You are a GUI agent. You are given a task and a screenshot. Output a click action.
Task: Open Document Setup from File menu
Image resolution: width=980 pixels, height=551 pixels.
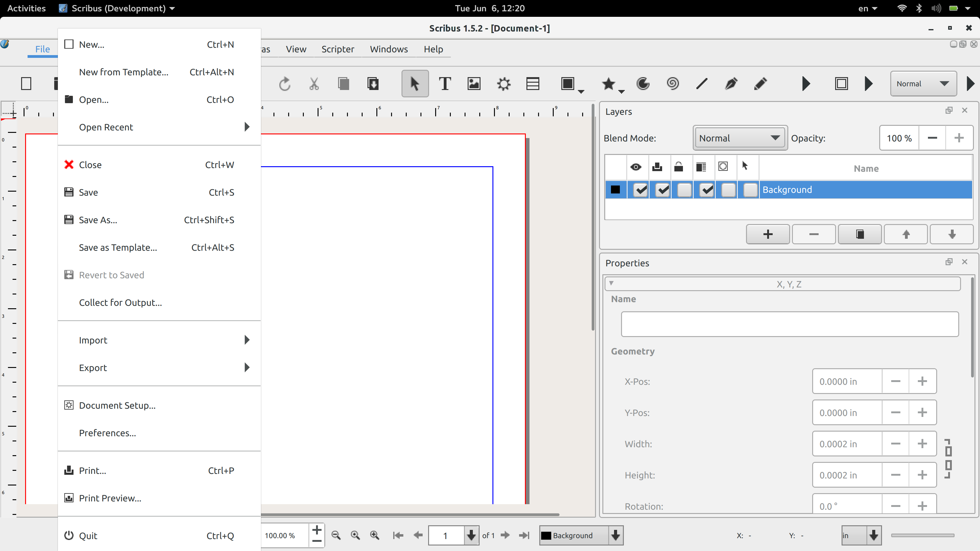tap(117, 405)
